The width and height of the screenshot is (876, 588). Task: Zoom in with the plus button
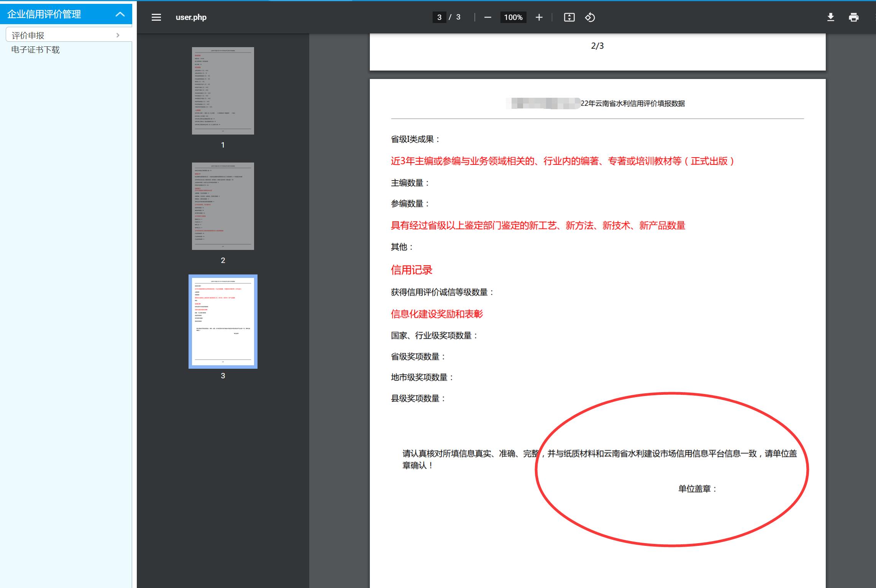coord(539,17)
